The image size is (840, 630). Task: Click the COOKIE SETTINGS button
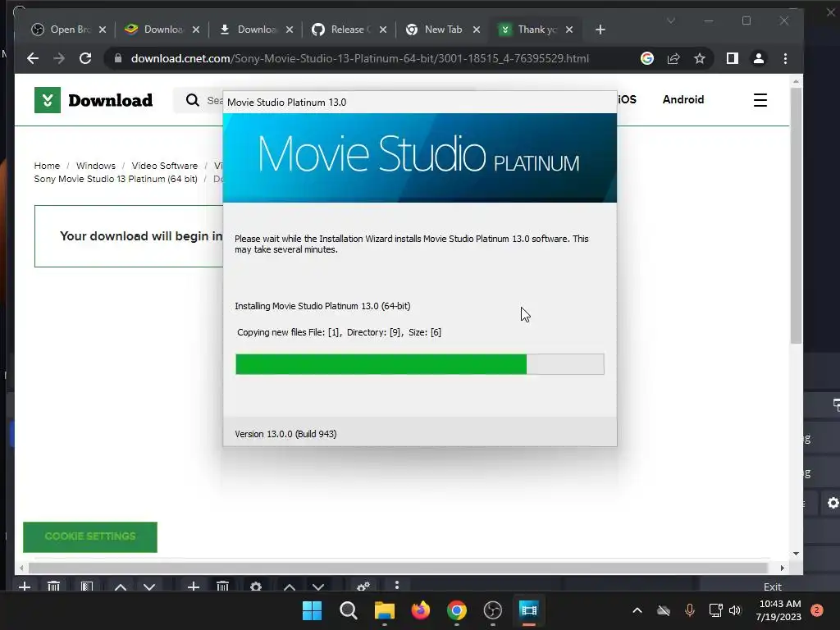90,536
